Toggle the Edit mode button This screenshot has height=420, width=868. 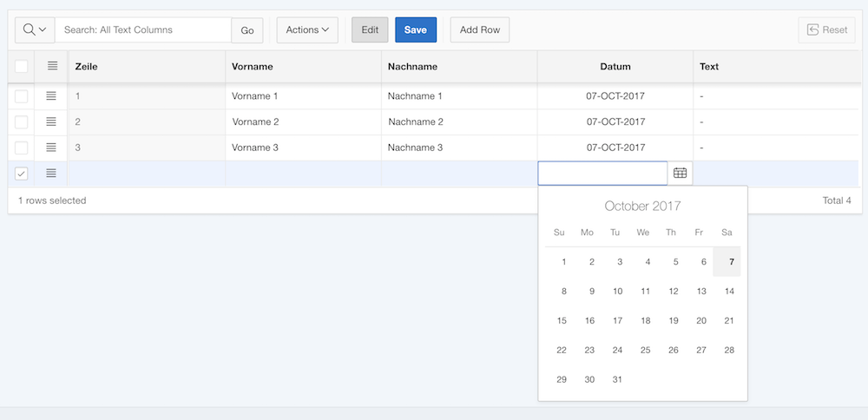coord(370,30)
